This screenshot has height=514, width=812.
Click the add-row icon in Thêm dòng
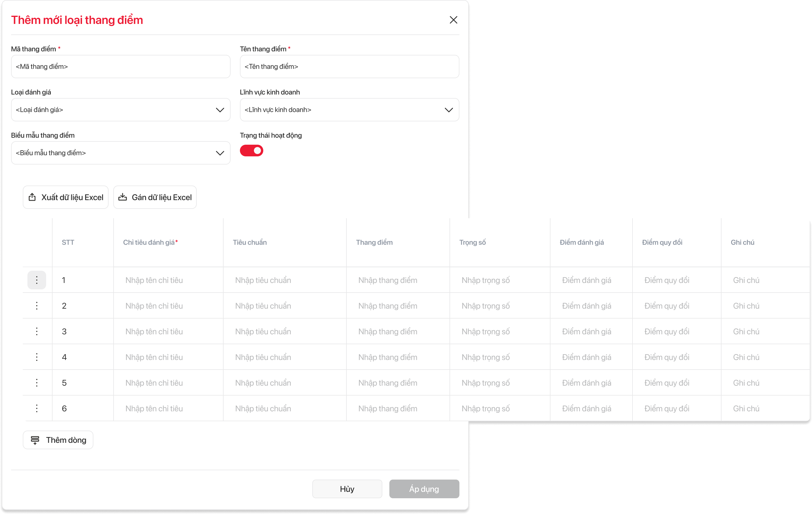click(x=35, y=440)
